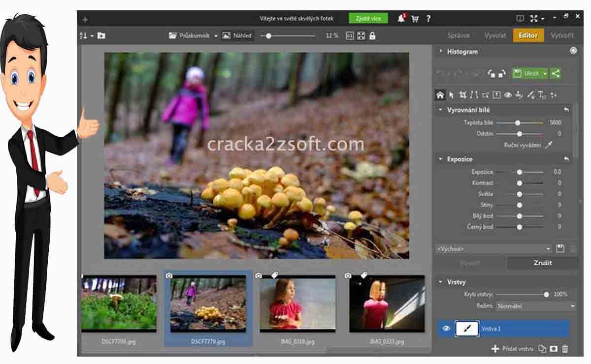Switch to the Vyvolat tab
Viewport: 591px width, 364px height.
495,35
